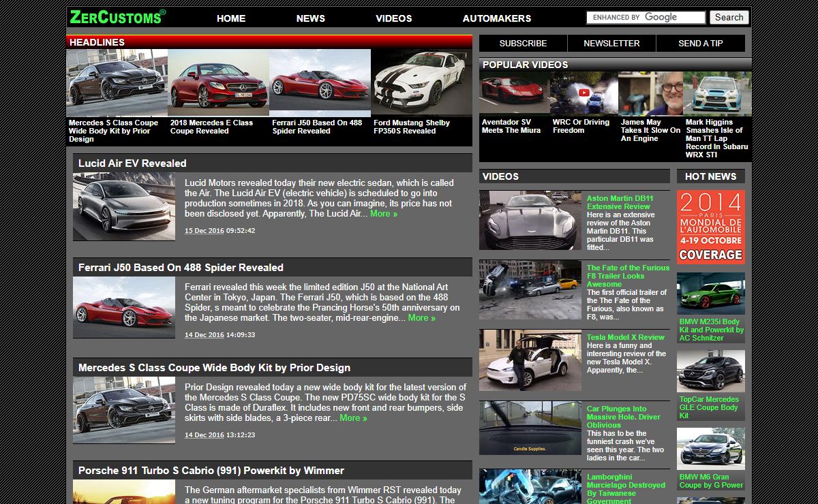Open the 'Ferrari J50 Based On 488 Spider Revealed' title
The width and height of the screenshot is (818, 504).
pos(181,268)
